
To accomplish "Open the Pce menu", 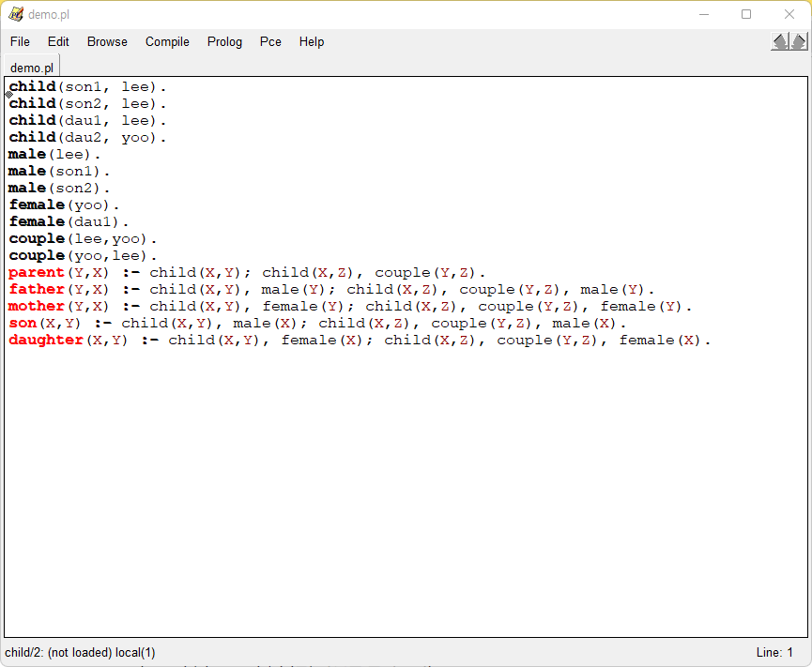I will tap(270, 42).
